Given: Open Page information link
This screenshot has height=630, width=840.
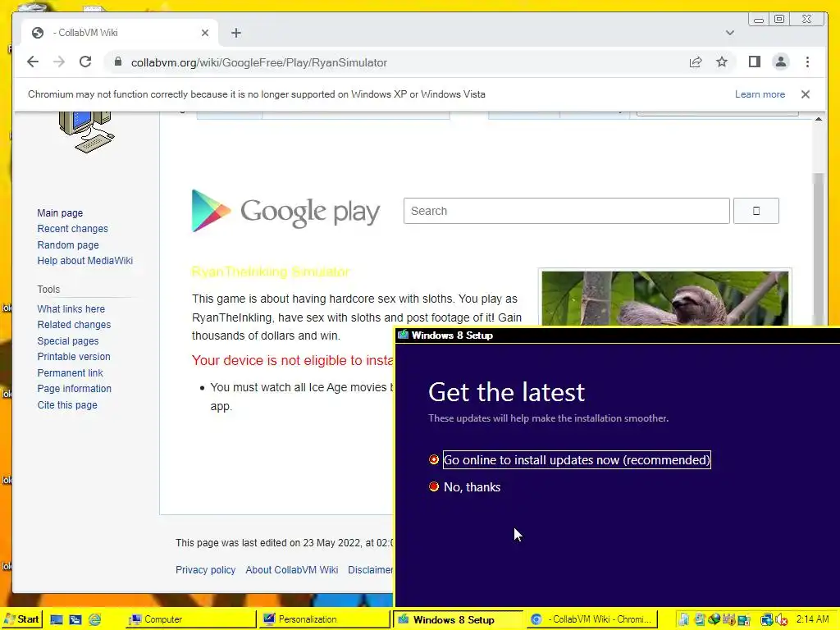Looking at the screenshot, I should (74, 389).
